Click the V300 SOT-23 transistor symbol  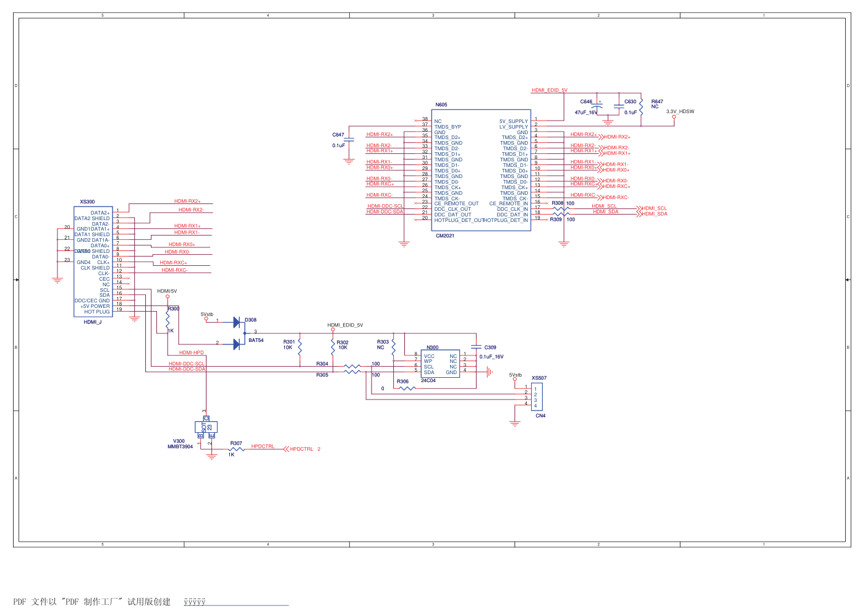point(206,427)
